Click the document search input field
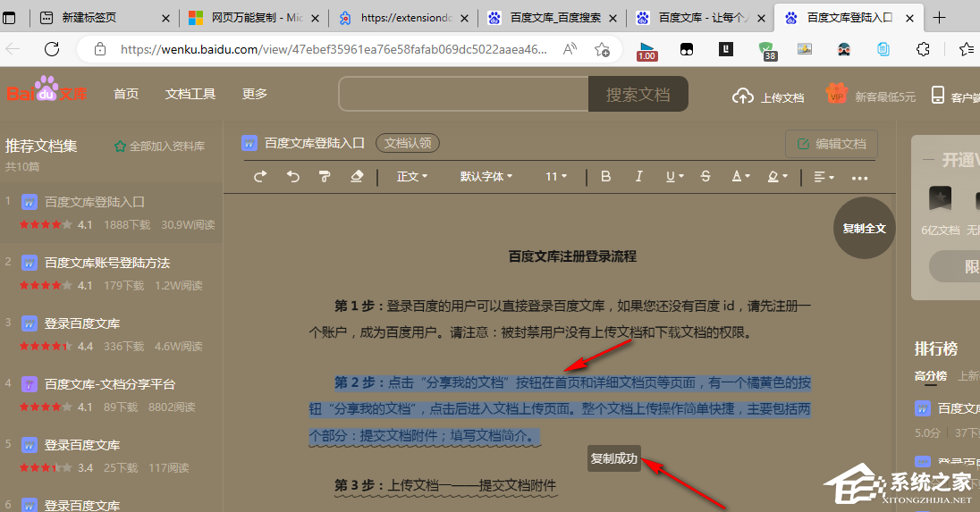 point(462,94)
